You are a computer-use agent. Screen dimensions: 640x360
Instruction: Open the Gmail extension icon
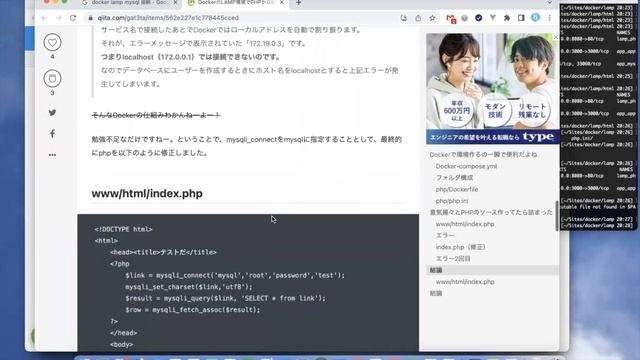(x=451, y=18)
